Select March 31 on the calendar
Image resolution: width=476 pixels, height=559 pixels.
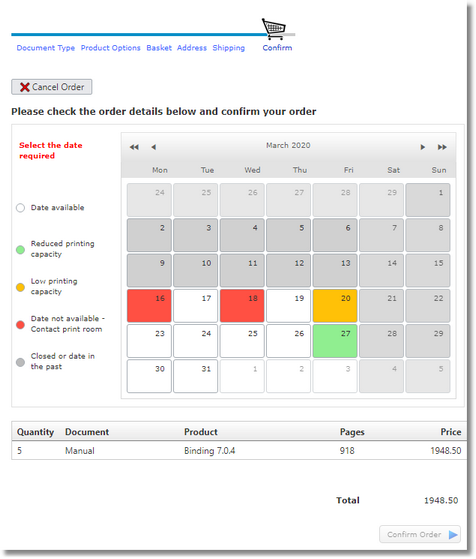coord(195,376)
